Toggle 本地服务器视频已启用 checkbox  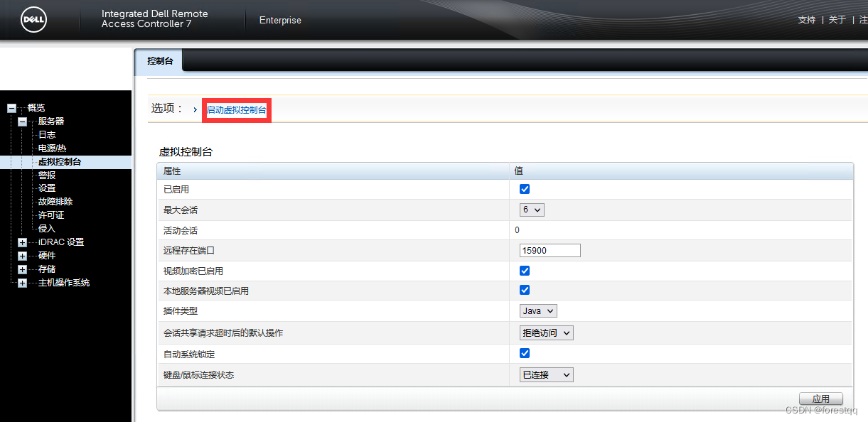click(x=525, y=290)
